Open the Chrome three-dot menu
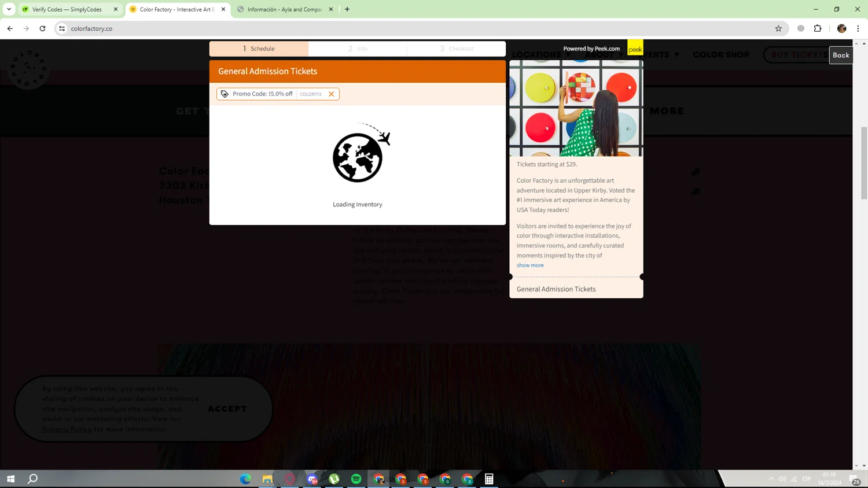The image size is (868, 488). pyautogui.click(x=858, y=28)
